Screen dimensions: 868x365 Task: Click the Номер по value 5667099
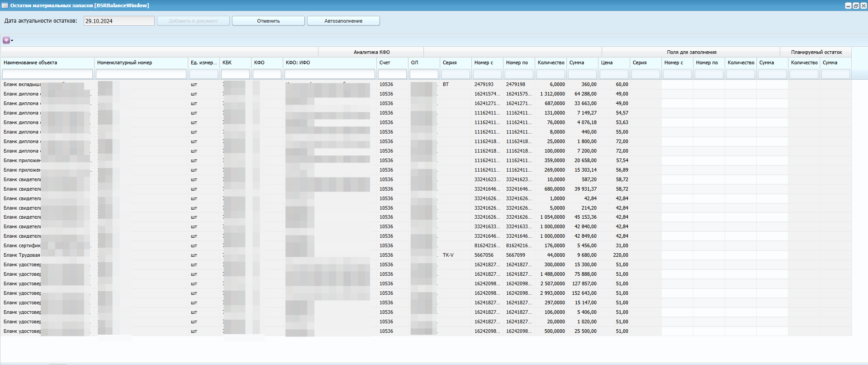coord(515,255)
